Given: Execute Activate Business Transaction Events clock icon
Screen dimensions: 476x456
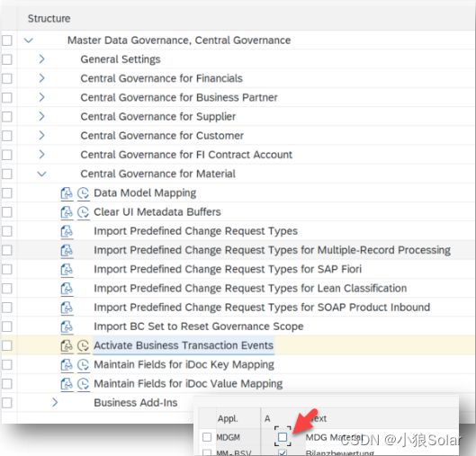Looking at the screenshot, I should (x=83, y=346).
